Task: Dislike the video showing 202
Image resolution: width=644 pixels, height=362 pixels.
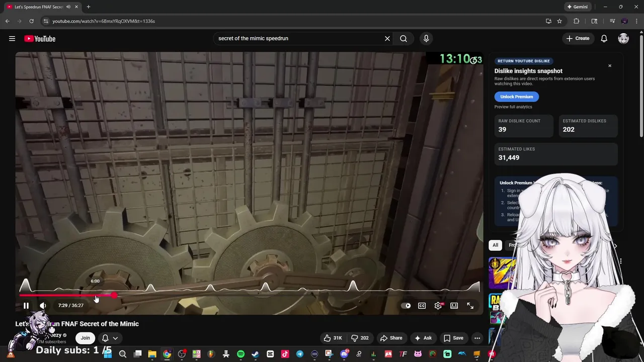Action: pos(360,338)
